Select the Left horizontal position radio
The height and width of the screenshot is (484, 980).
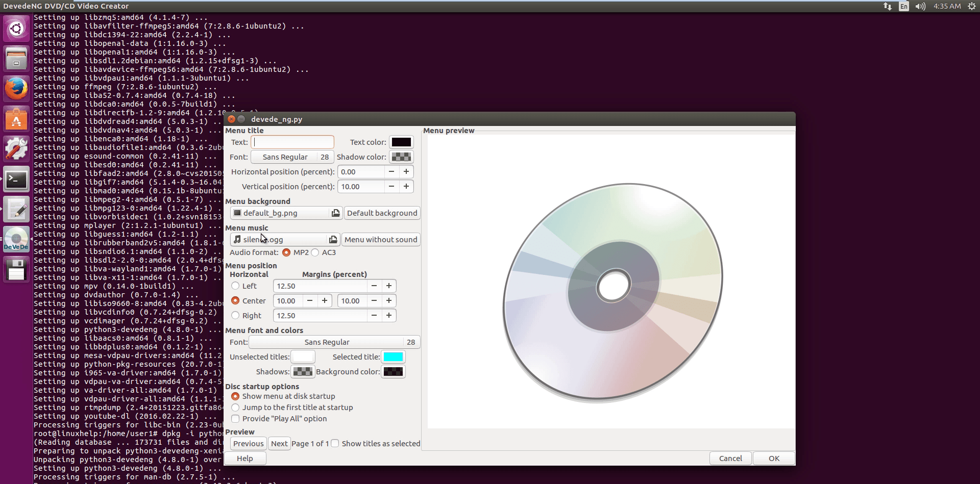pyautogui.click(x=235, y=286)
